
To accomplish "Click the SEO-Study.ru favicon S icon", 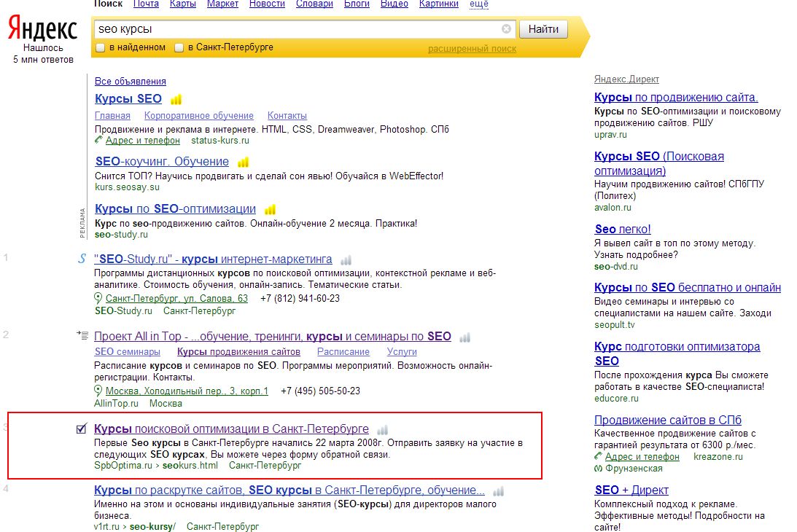I will click(x=82, y=259).
